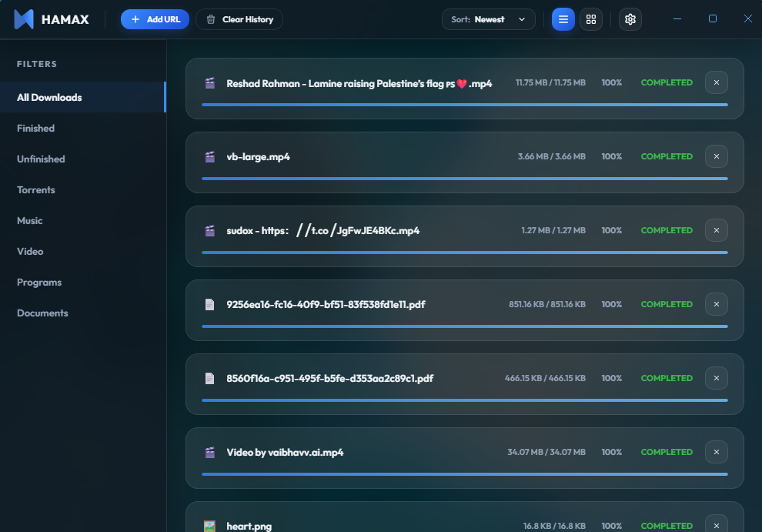The image size is (762, 532).
Task: Click the 3.66 MB / 3.66 MB size text
Action: coord(552,156)
